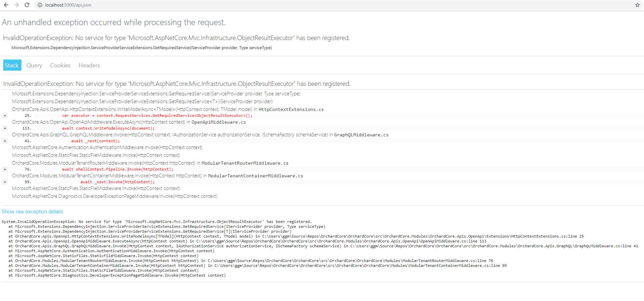
Task: Click the browser forward arrow
Action: coord(17,5)
